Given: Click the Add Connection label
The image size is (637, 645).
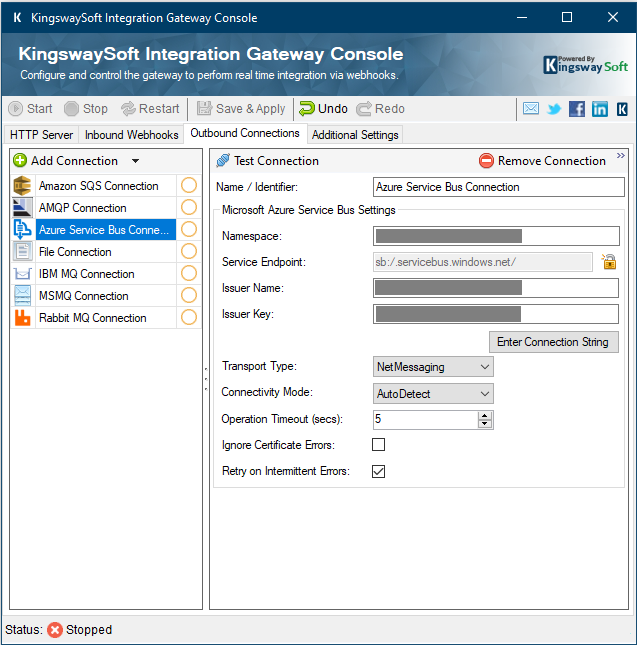Looking at the screenshot, I should click(x=74, y=161).
